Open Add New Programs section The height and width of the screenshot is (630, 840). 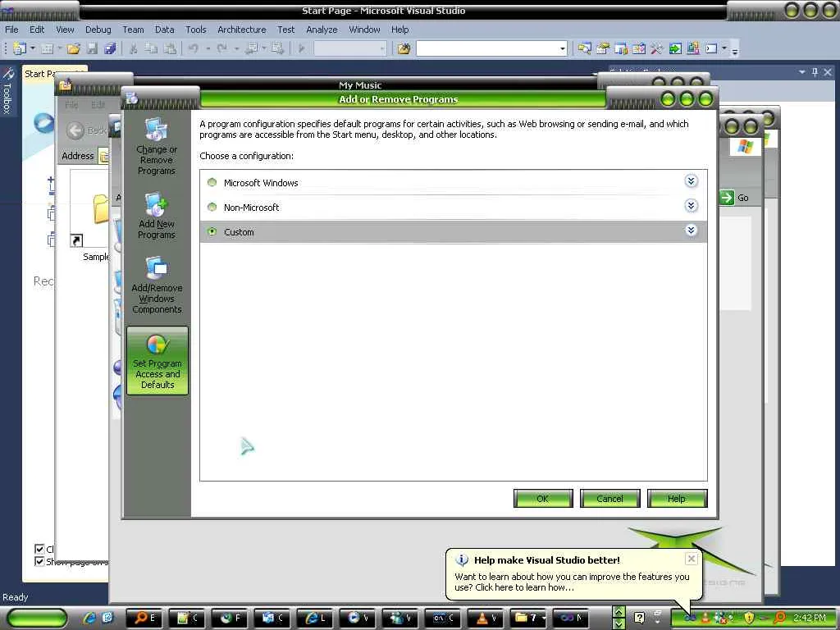157,216
